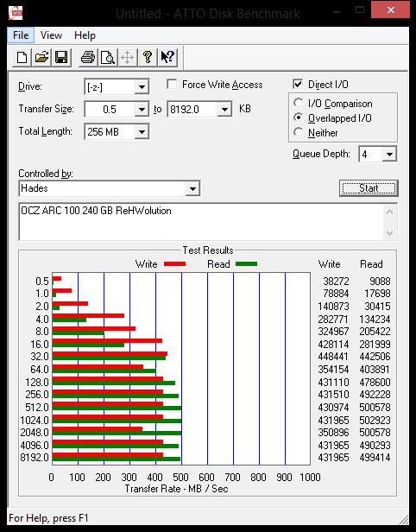Image resolution: width=416 pixels, height=532 pixels.
Task: Click the green Read legend swatch
Action: pyautogui.click(x=246, y=264)
